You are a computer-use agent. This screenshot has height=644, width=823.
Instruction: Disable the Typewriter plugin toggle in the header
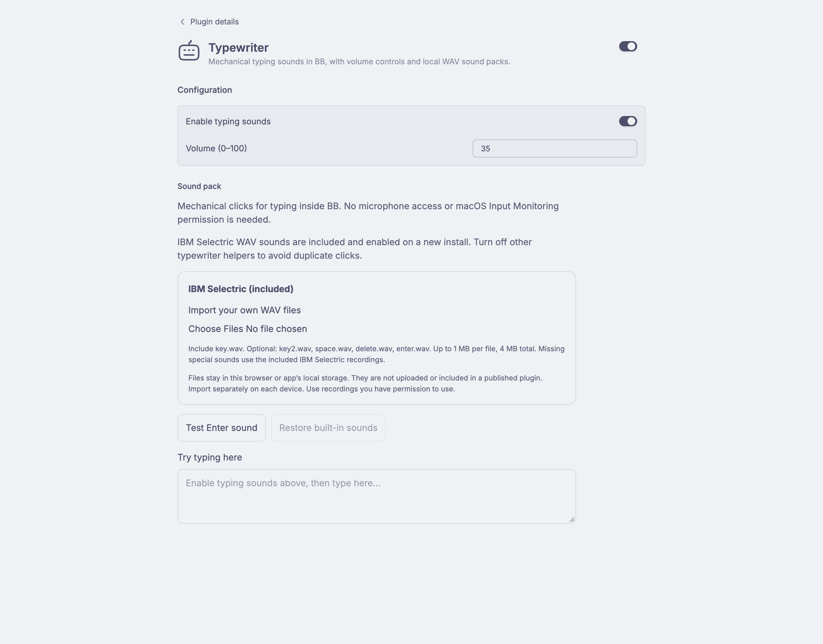click(628, 46)
